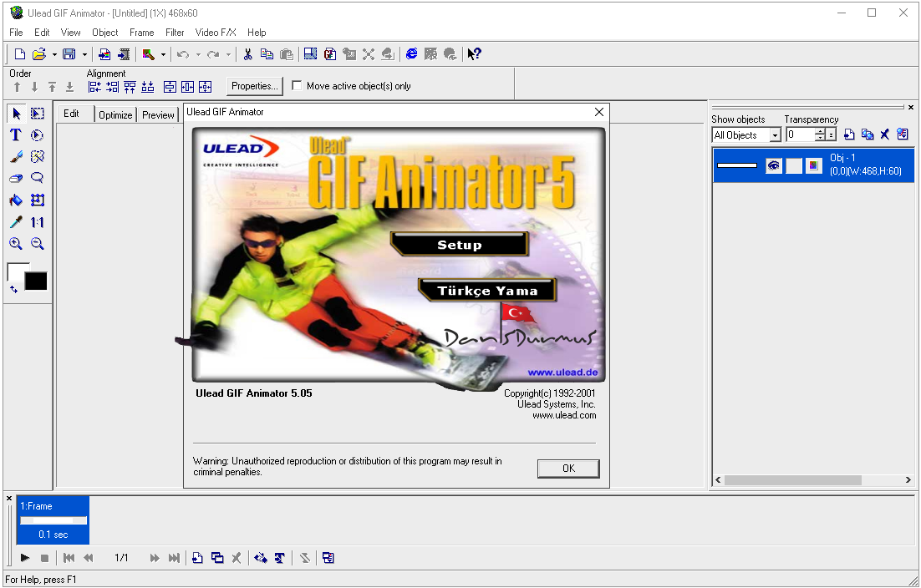Enable Move active object(s) only
Viewport: 921px width, 588px height.
coord(297,86)
